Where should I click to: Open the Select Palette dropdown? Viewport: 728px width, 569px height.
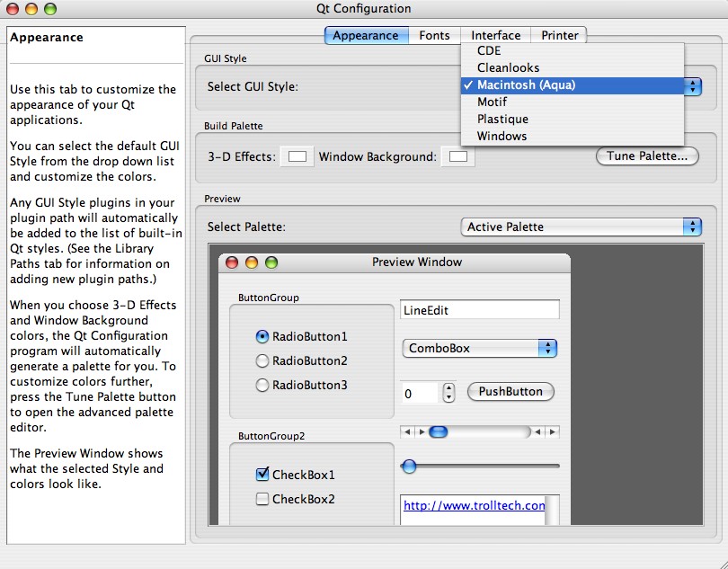580,227
